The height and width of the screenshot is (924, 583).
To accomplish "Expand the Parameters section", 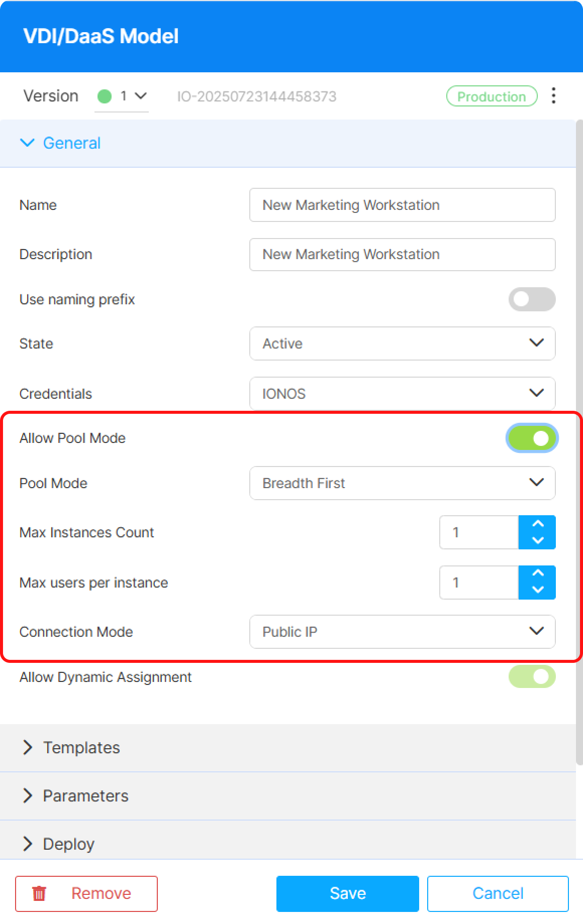I will tap(85, 796).
